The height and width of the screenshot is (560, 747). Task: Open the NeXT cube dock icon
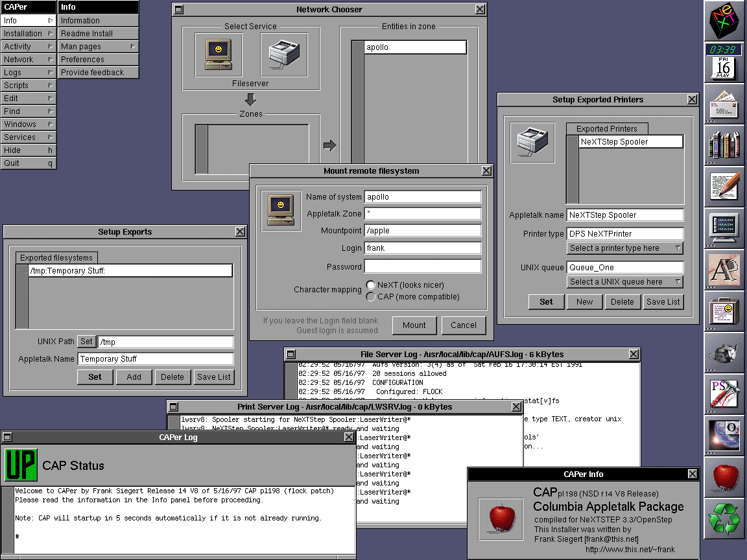click(x=724, y=21)
